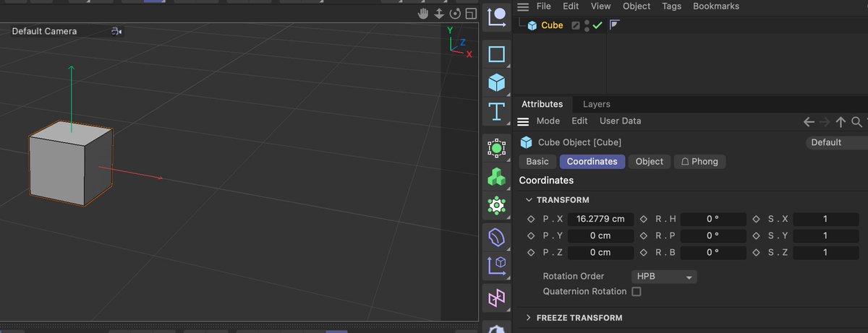Toggle the viewport maximize layout icon
Viewport: 868px width, 333px height.
[471, 14]
